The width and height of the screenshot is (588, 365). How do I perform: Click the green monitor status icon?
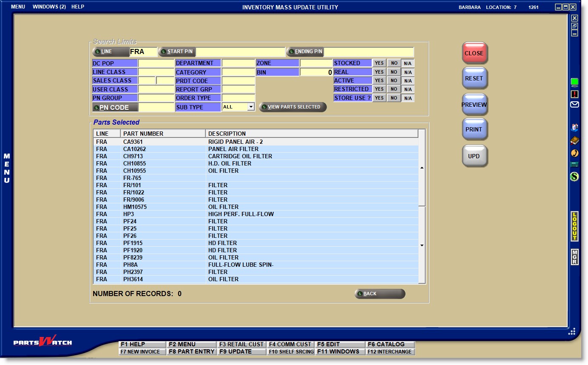574,82
